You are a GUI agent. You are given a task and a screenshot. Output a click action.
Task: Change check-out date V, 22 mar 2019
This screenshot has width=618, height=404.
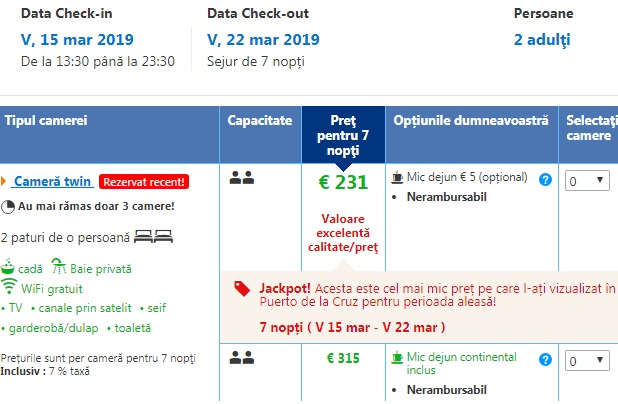(265, 40)
